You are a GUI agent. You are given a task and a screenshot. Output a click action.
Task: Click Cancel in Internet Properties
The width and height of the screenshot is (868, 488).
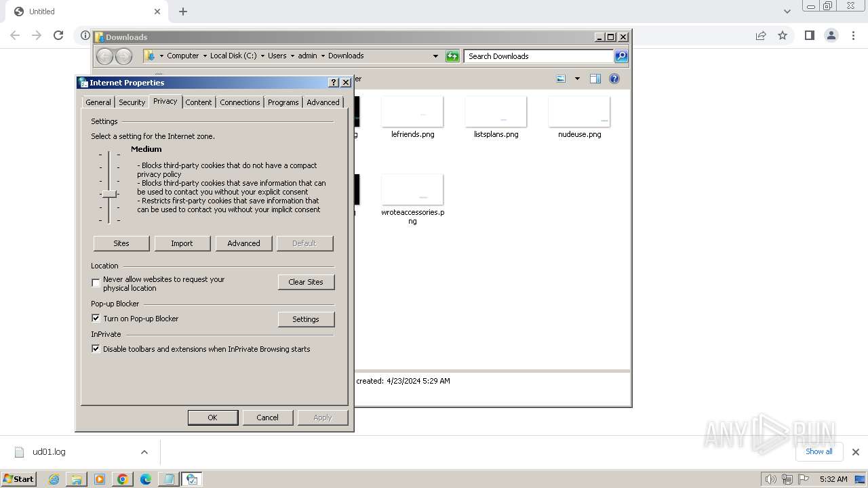point(267,418)
